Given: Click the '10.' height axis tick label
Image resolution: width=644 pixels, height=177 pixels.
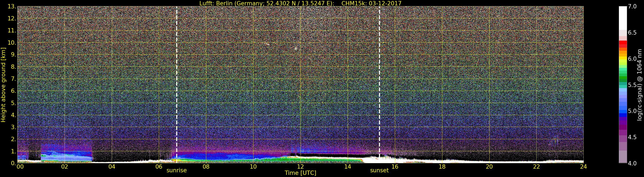Looking at the screenshot, I should tap(12, 43).
